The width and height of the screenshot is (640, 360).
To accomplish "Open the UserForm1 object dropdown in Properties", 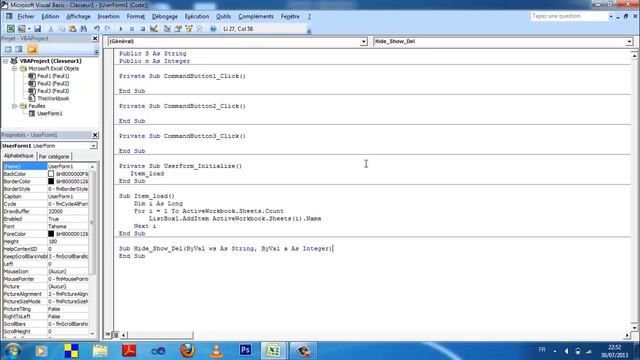I will (93, 146).
